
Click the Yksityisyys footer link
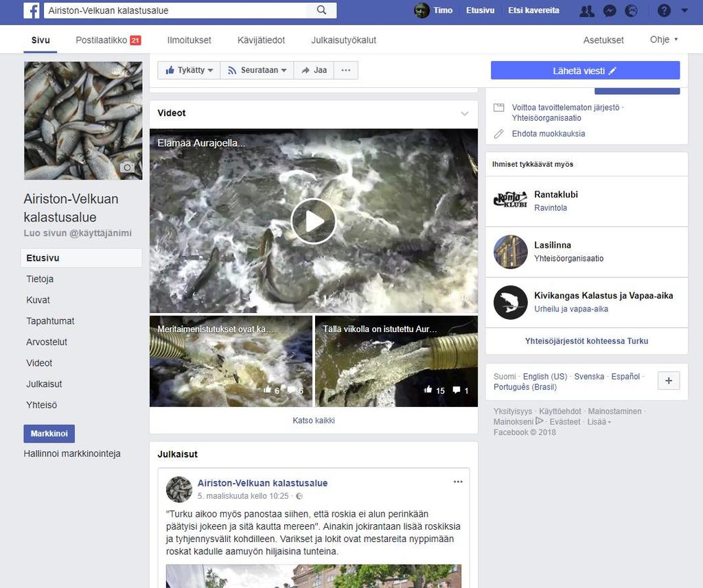[512, 412]
